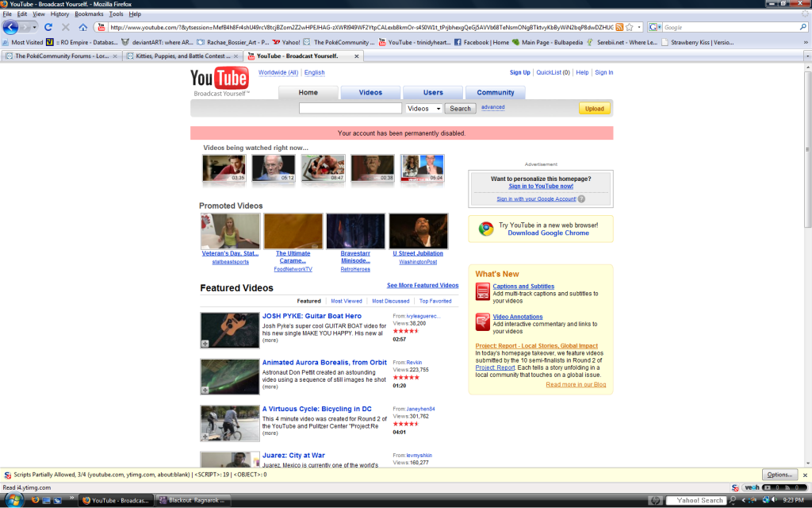Click the Captions and Subtitles red icon
Screen dimensions: 812x508
(482, 292)
